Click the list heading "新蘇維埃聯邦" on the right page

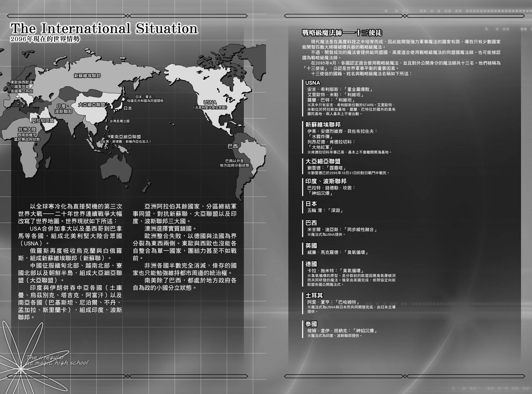pos(323,124)
